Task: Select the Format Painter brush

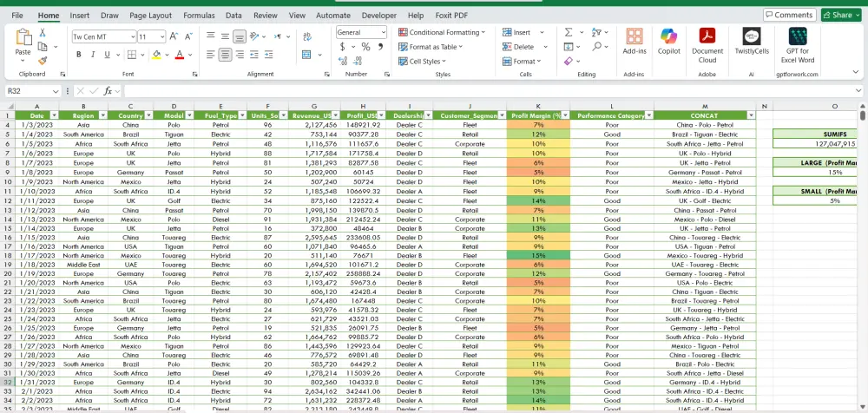Action: [x=43, y=61]
